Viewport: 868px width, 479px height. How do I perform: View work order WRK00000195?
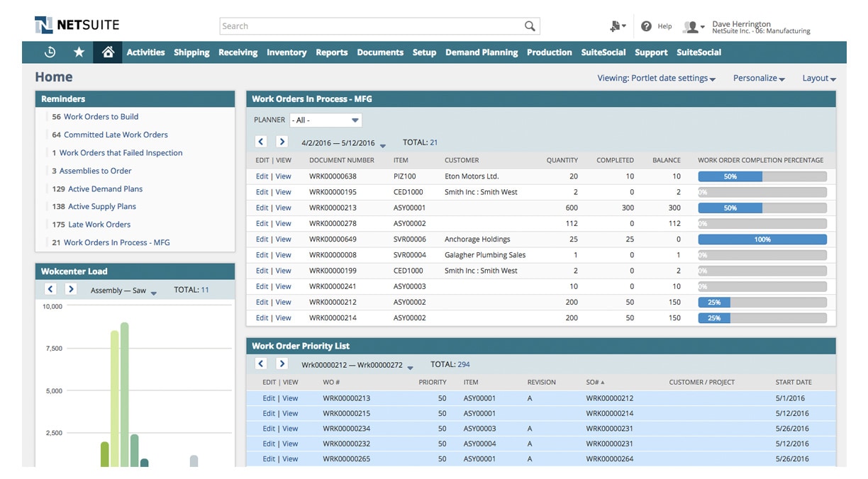pos(283,192)
